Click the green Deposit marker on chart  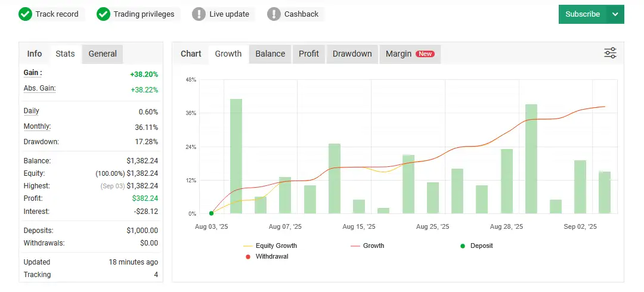pyautogui.click(x=212, y=213)
